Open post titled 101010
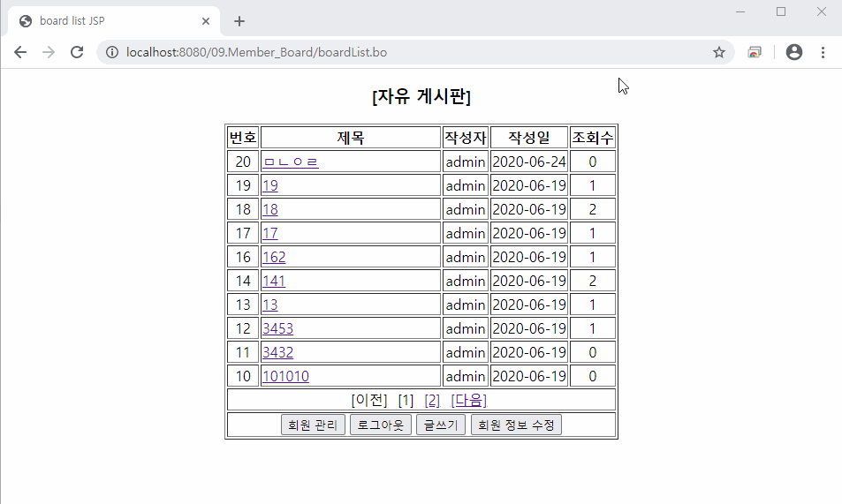This screenshot has height=504, width=842. (x=285, y=376)
